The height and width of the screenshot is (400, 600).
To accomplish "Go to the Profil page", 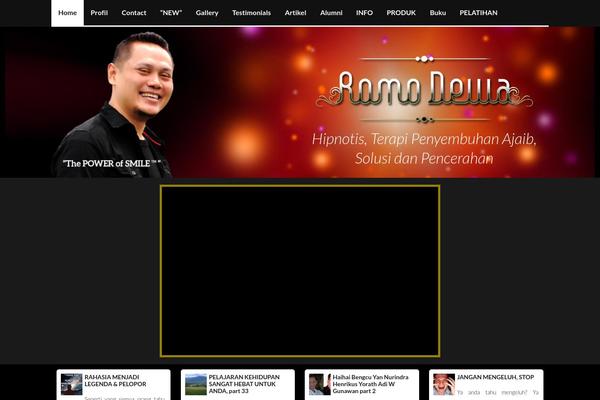I will pyautogui.click(x=99, y=13).
